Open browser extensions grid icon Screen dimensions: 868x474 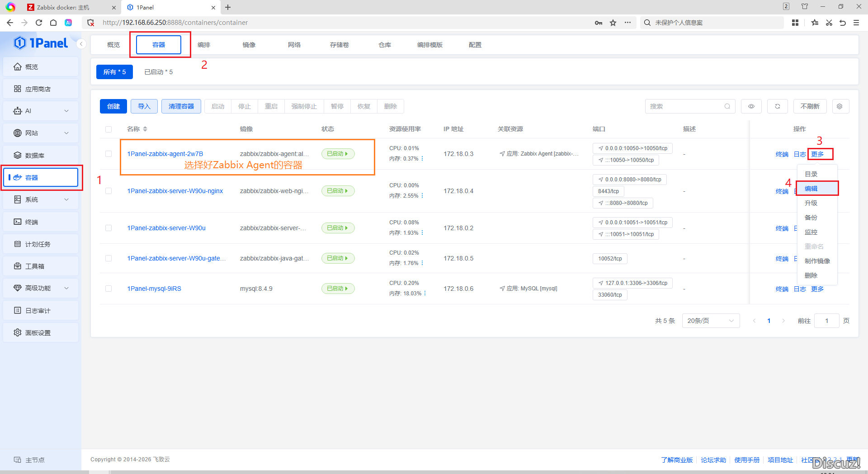pyautogui.click(x=795, y=23)
